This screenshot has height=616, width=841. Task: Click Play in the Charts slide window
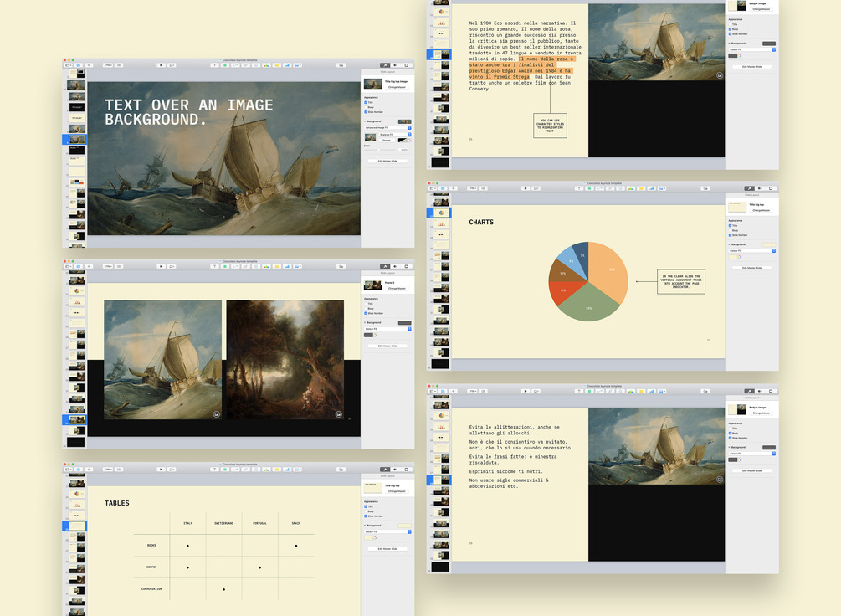click(525, 188)
